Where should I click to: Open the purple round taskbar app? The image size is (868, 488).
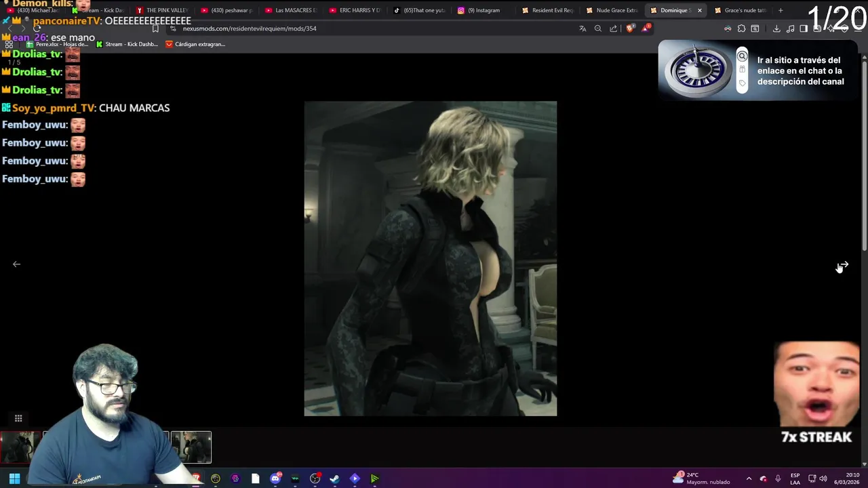point(235,479)
